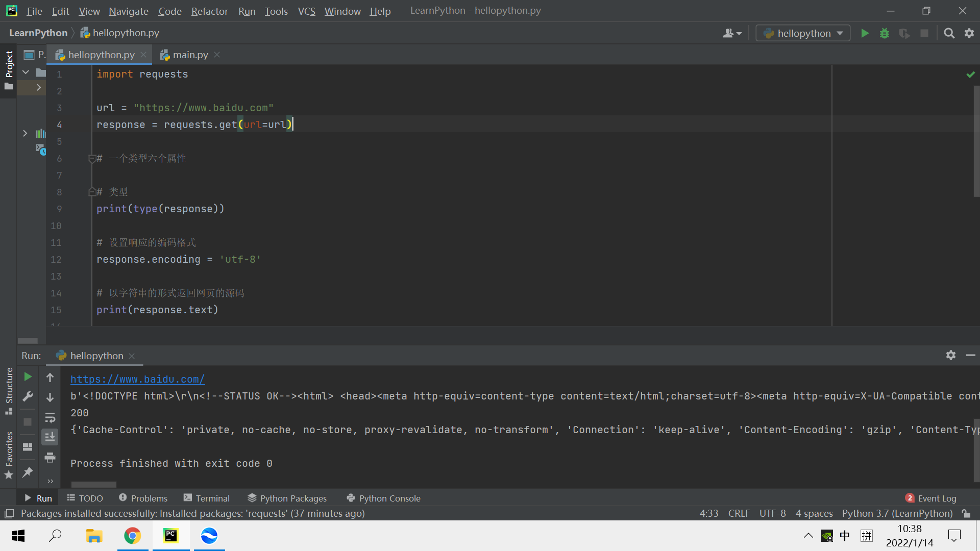The image size is (980, 551).
Task: Open Google Chrome from the taskbar
Action: 133,536
